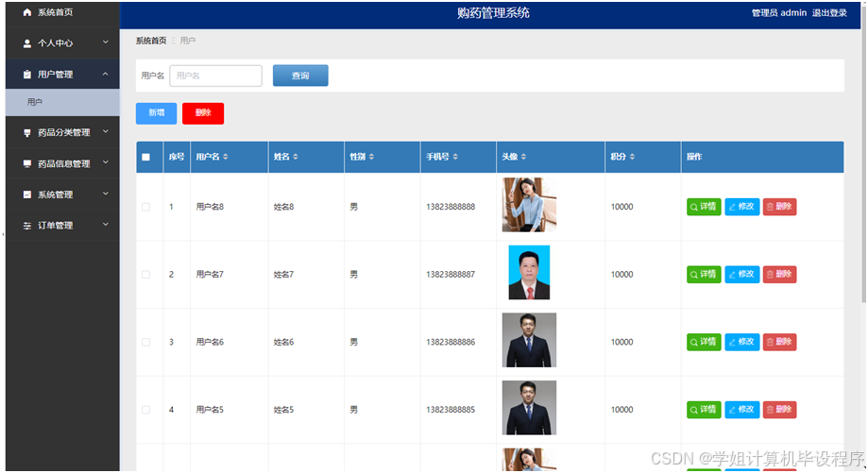
Task: Click the monitor icon beside 药品信息管理
Action: [x=26, y=163]
